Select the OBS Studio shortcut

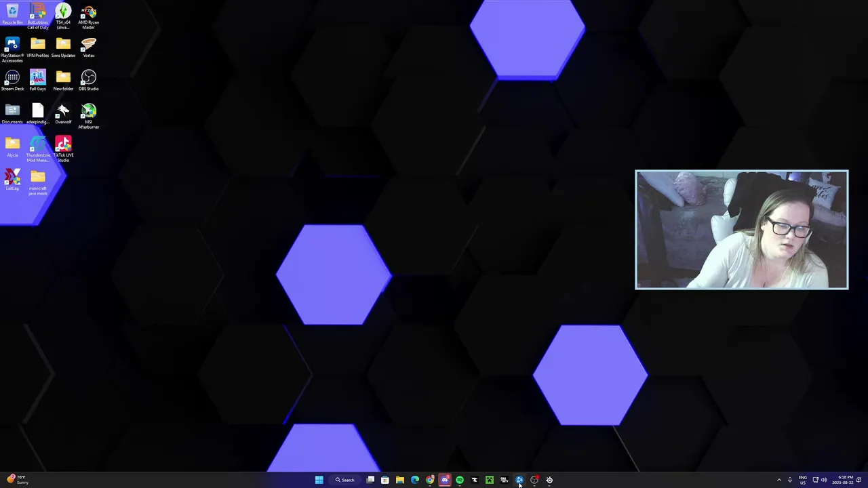tap(88, 81)
